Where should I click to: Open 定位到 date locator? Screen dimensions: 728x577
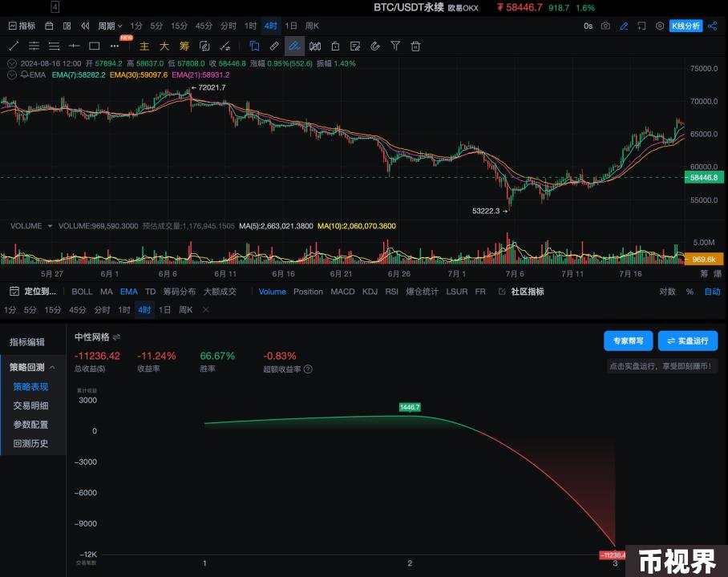coord(33,292)
